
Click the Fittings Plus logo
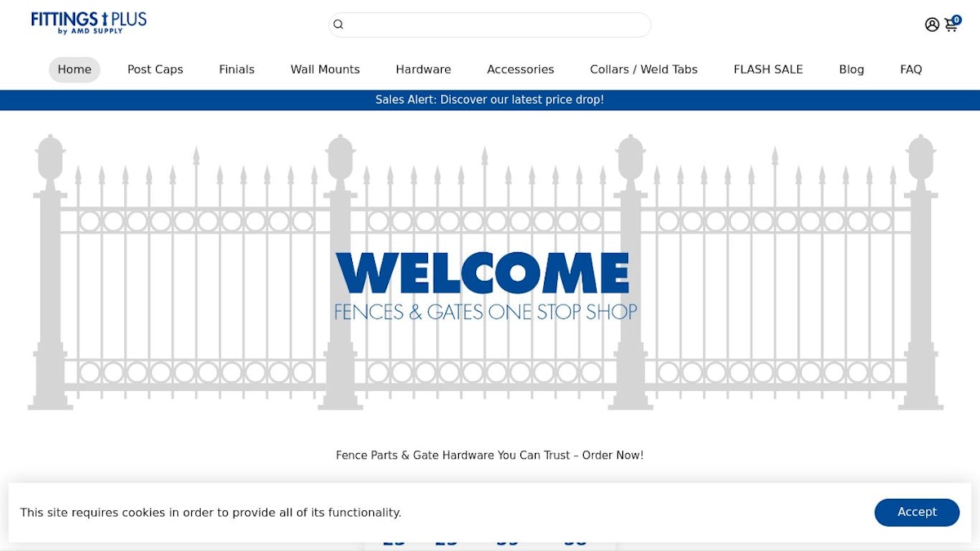pos(87,21)
